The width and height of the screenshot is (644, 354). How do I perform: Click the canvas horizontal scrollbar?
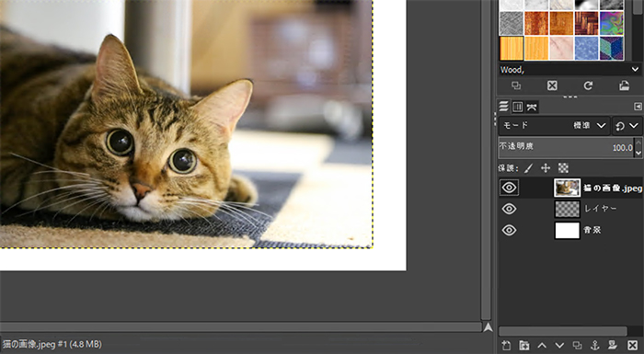(240, 327)
